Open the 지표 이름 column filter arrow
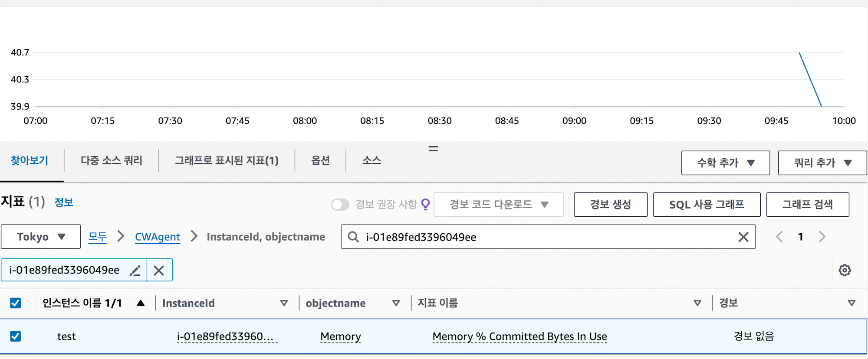The width and height of the screenshot is (868, 359). (x=697, y=303)
